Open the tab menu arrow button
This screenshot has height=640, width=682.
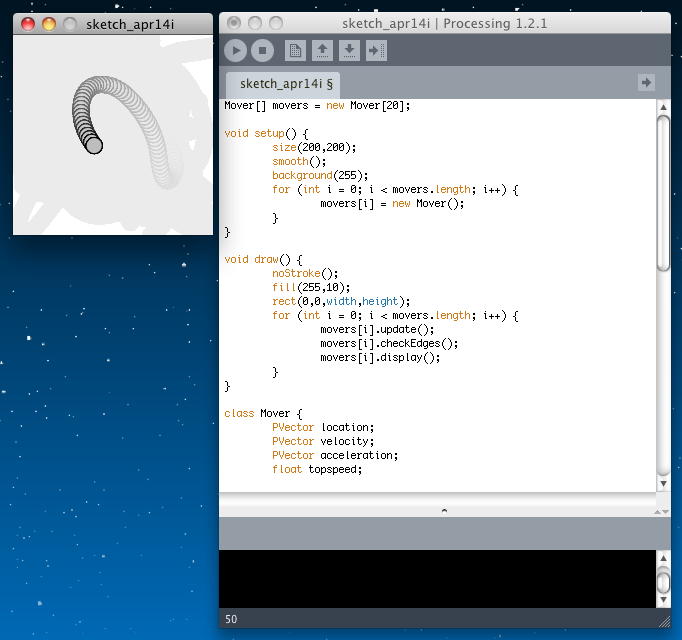pos(646,82)
